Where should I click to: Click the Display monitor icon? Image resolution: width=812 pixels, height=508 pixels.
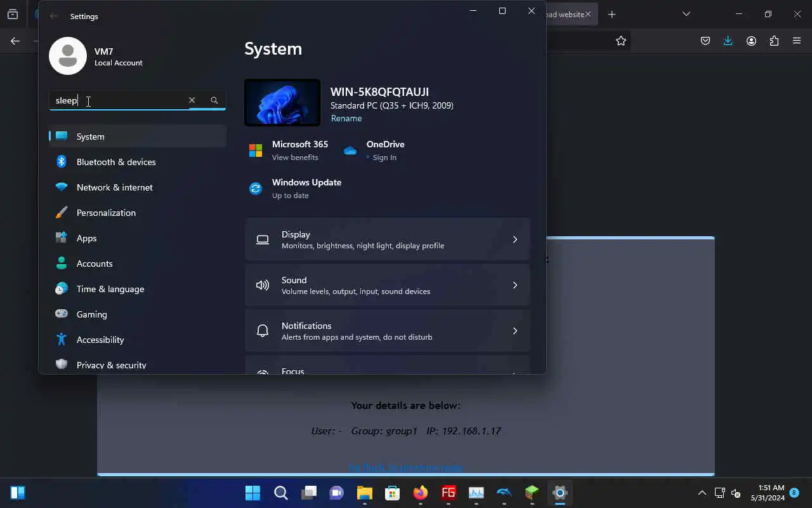(x=263, y=239)
